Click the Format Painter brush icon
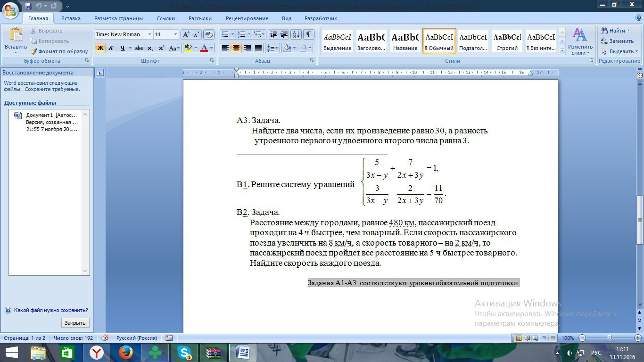644x362 pixels. [33, 51]
